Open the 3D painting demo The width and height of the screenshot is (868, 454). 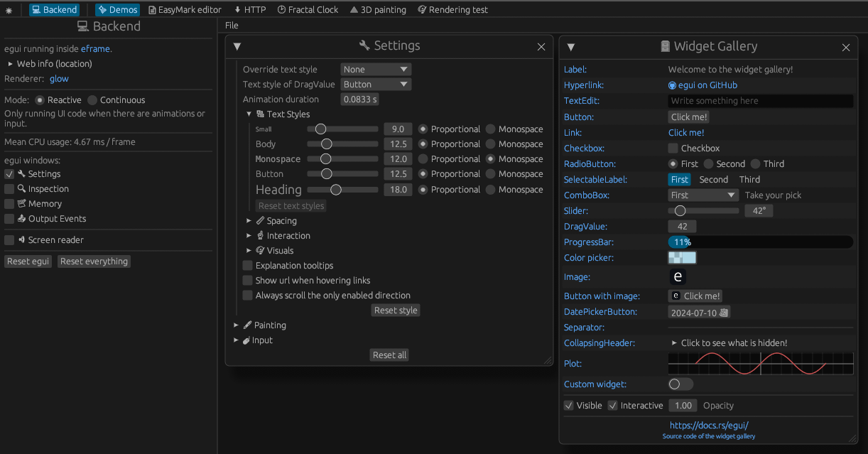(x=378, y=10)
